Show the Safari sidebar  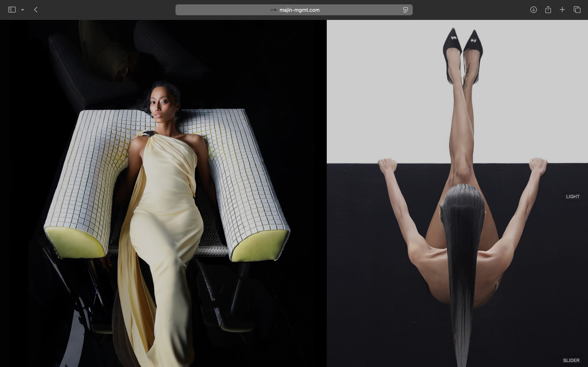click(12, 10)
